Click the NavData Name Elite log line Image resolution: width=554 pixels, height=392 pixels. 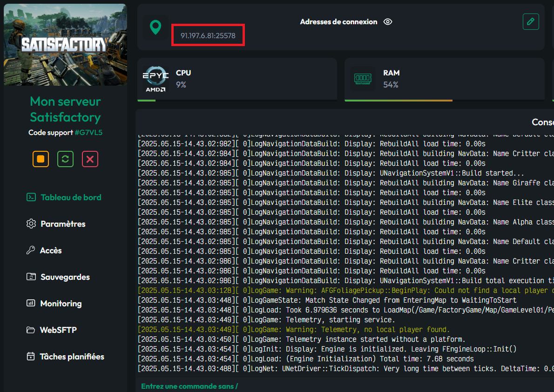click(345, 203)
